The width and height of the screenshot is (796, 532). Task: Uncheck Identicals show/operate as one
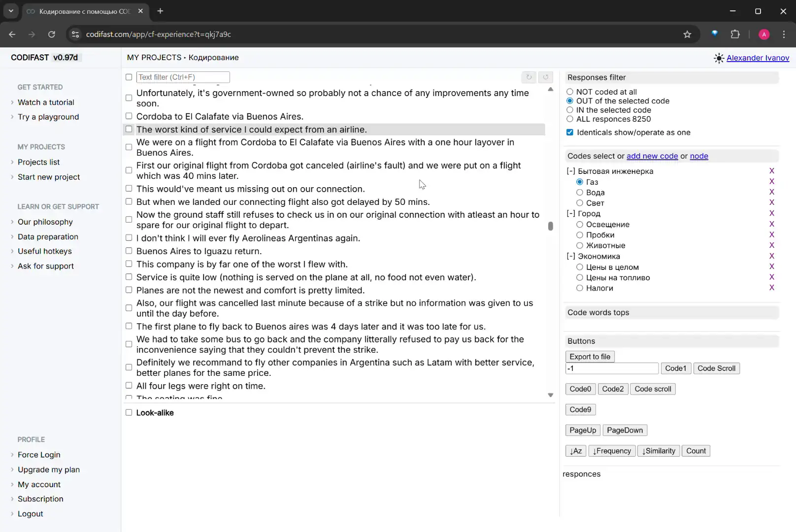click(x=570, y=133)
